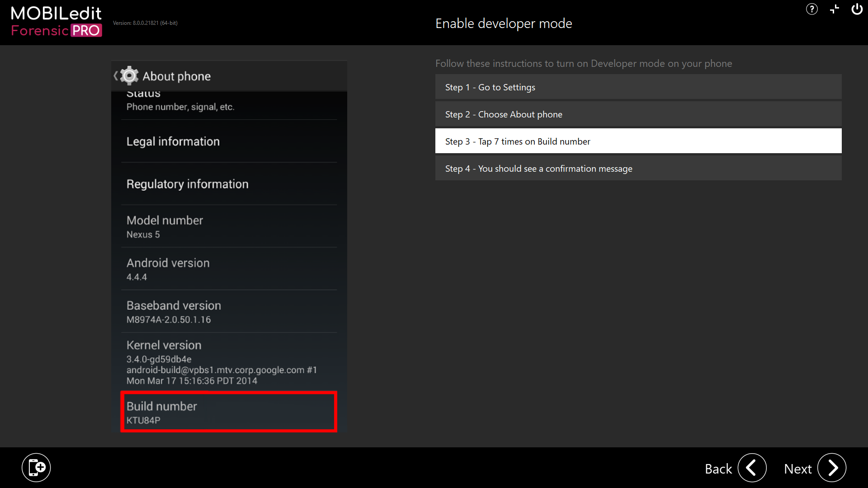Viewport: 868px width, 488px height.
Task: Click the power exit icon
Action: (x=857, y=9)
